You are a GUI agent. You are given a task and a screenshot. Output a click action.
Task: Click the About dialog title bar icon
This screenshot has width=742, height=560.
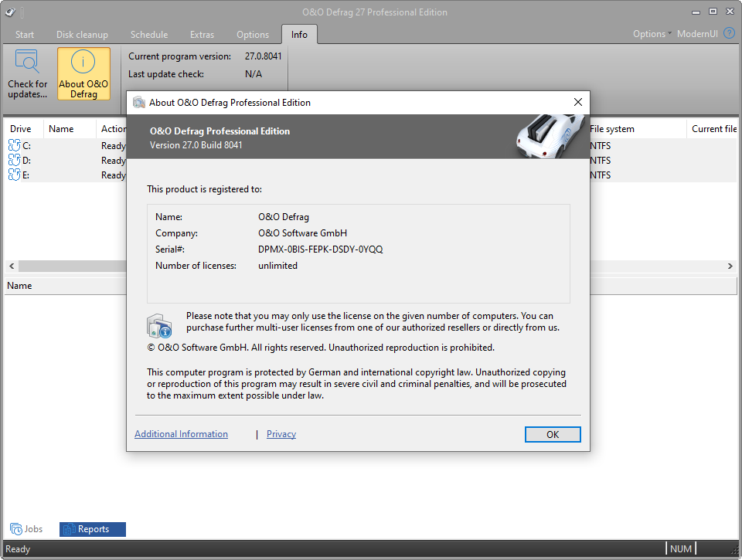click(x=139, y=102)
